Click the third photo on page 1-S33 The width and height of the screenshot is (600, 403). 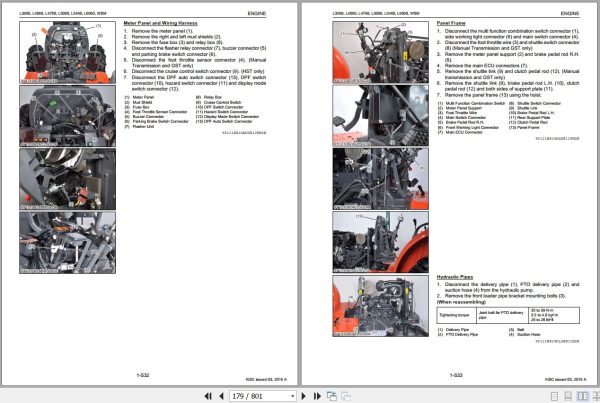pos(380,179)
